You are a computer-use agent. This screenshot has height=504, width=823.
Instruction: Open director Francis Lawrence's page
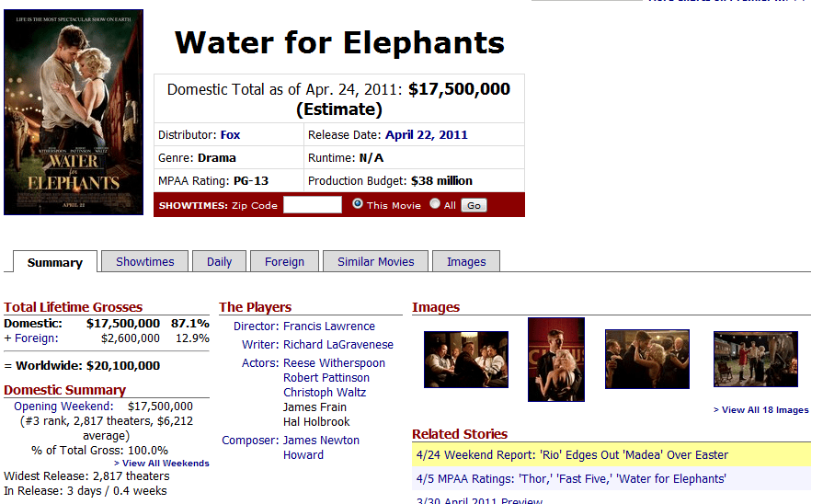click(329, 326)
